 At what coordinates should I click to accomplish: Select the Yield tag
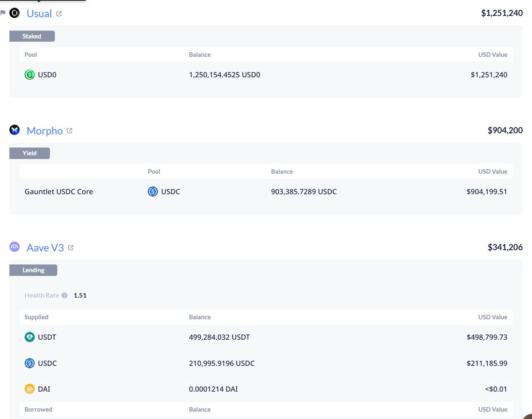point(30,153)
